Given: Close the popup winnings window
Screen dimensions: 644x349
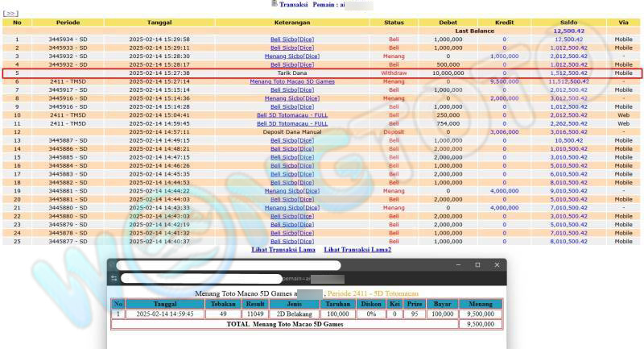Looking at the screenshot, I should pyautogui.click(x=495, y=265).
